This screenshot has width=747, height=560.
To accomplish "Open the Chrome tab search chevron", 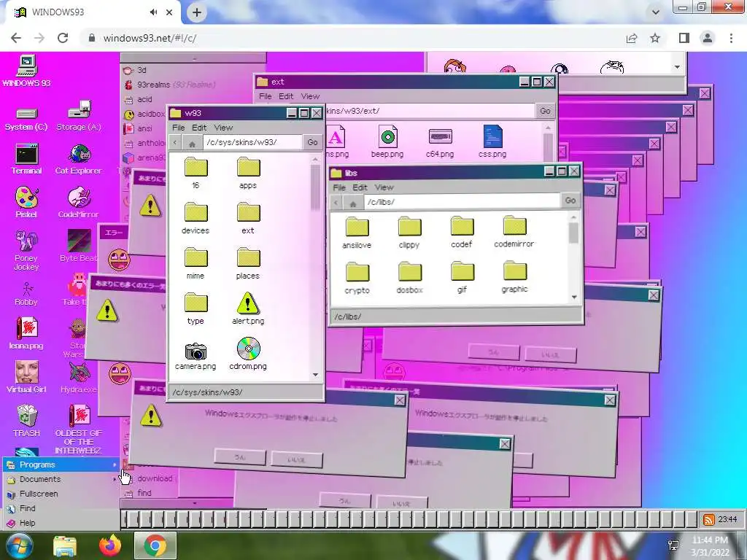I will pyautogui.click(x=656, y=12).
